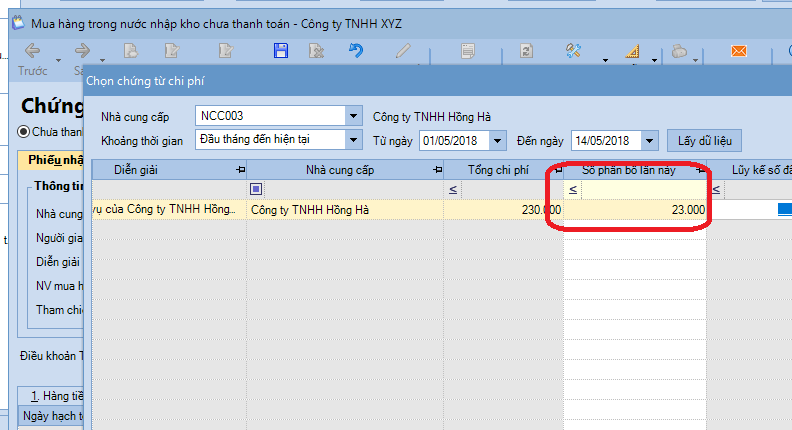Image resolution: width=792 pixels, height=430 pixels.
Task: Click the blue bar in Lũy kế cell
Action: [784, 210]
